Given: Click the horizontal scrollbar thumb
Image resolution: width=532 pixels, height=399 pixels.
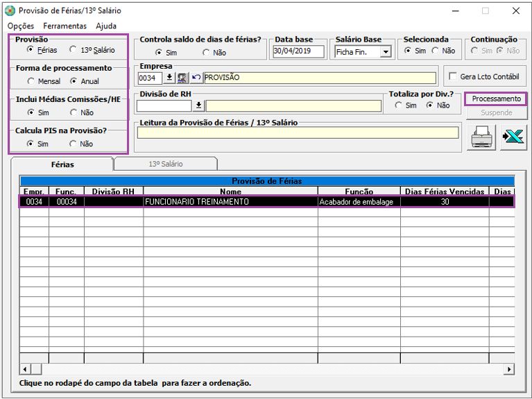Looking at the screenshot, I should (36, 369).
